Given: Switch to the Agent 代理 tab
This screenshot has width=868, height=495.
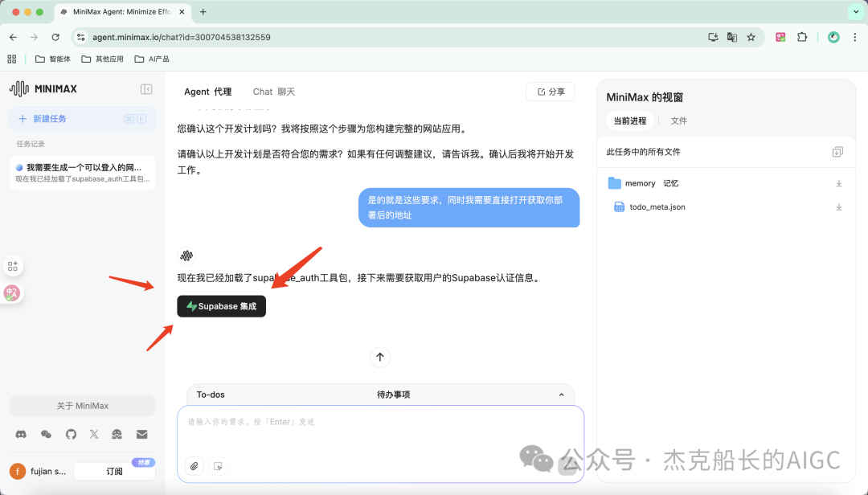Looking at the screenshot, I should [207, 92].
